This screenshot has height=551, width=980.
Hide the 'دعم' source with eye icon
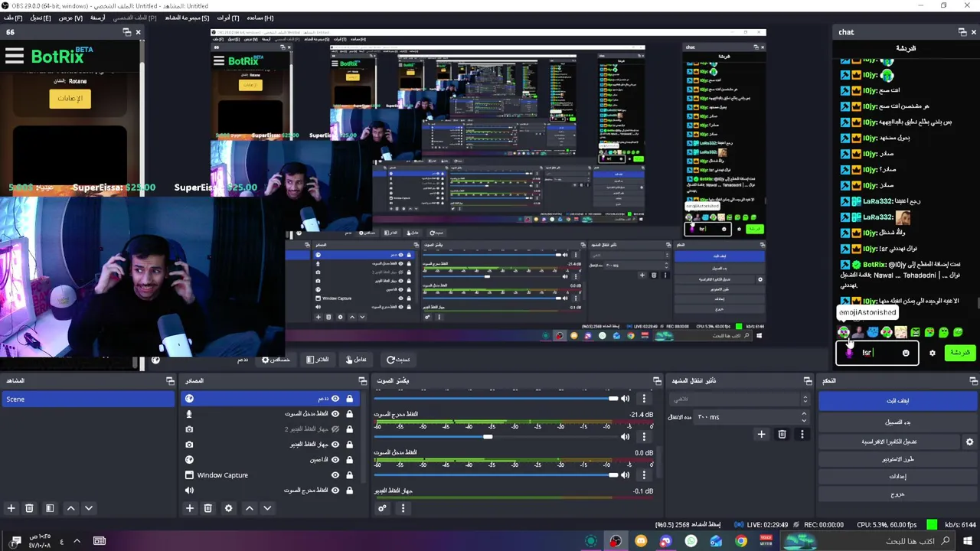click(x=335, y=399)
